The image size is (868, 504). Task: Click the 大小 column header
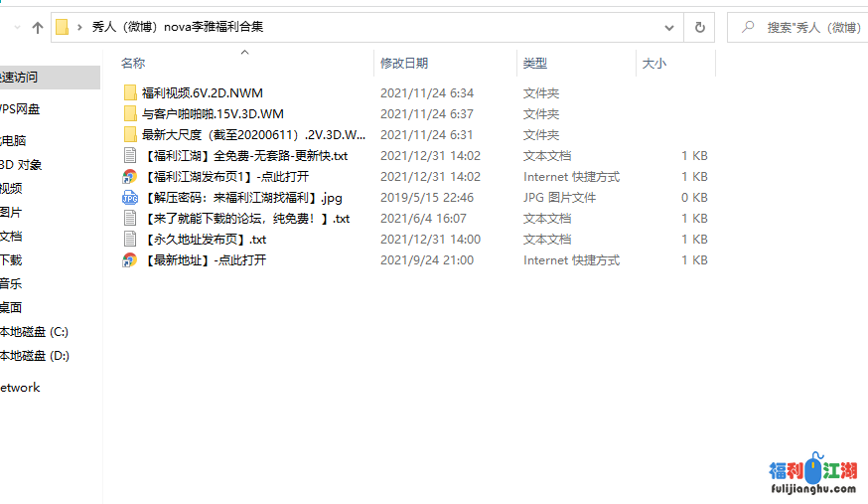coord(653,63)
